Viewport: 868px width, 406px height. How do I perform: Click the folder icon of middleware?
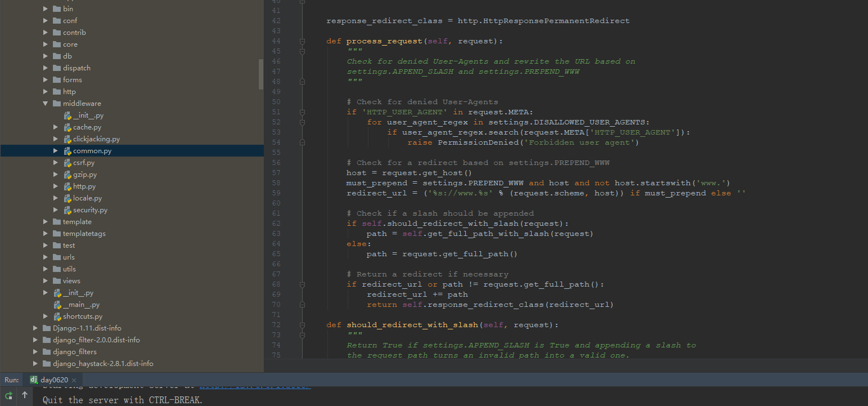click(57, 104)
